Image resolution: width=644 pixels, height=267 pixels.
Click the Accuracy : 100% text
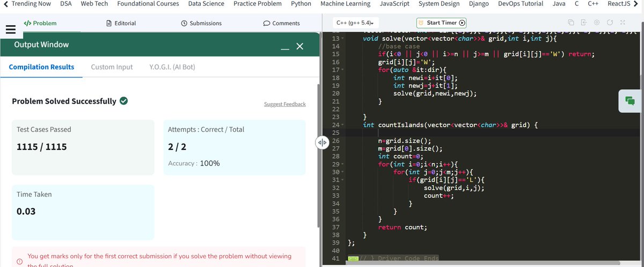(x=194, y=163)
